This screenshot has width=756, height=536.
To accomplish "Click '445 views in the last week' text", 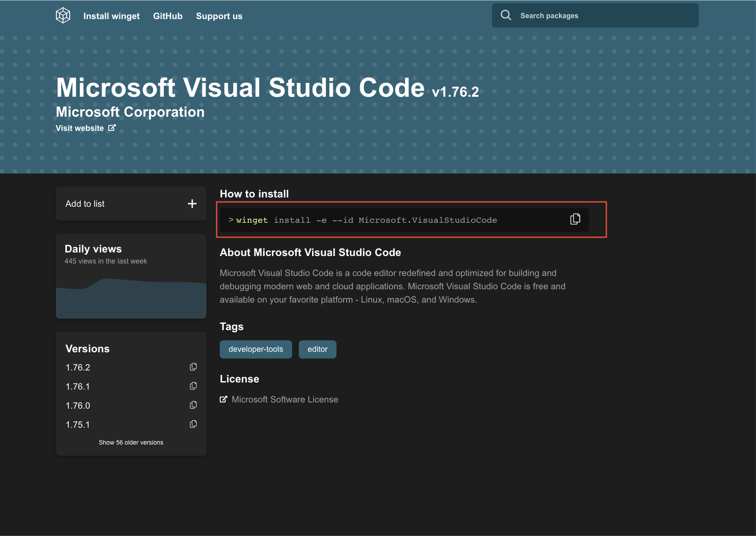I will (106, 261).
